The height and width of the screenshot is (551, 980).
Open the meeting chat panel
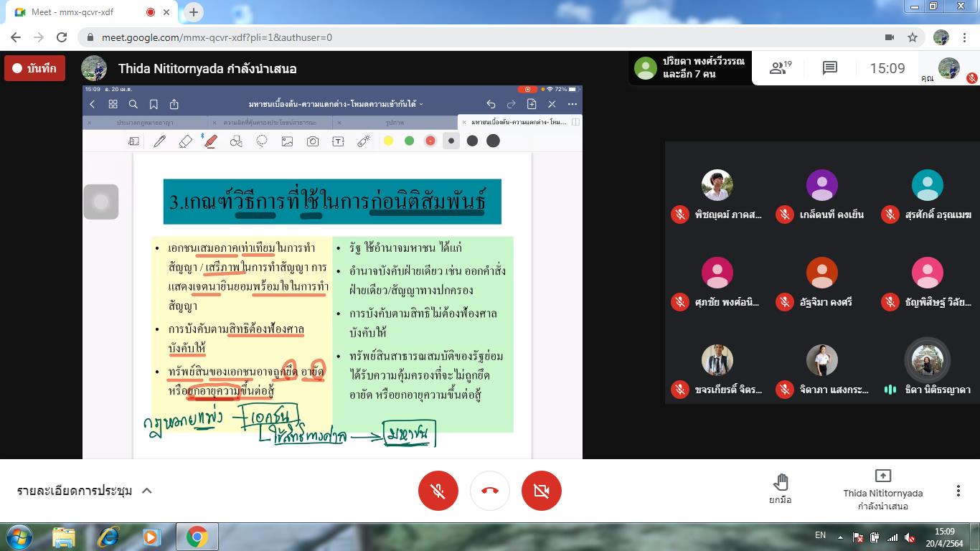pyautogui.click(x=830, y=68)
